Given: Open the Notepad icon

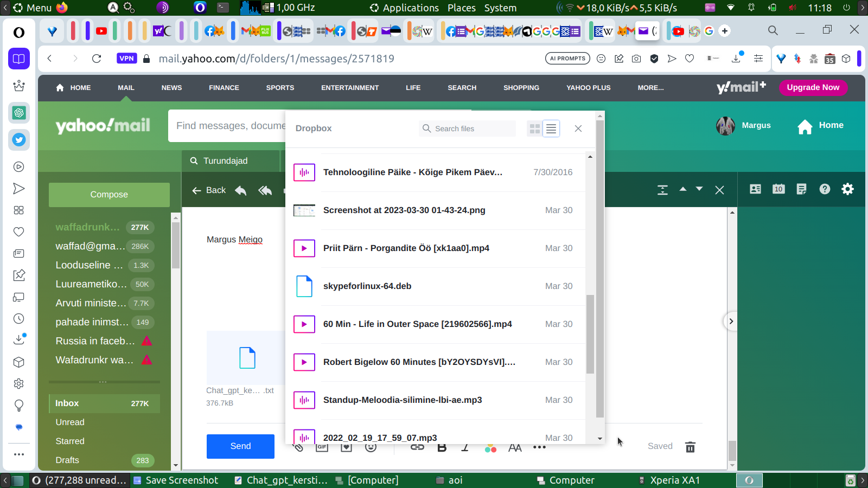Looking at the screenshot, I should coord(801,189).
